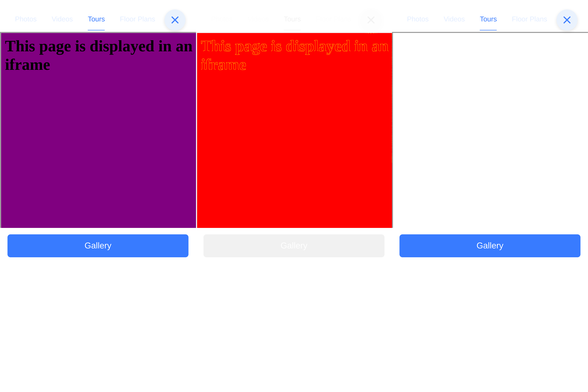Image resolution: width=588 pixels, height=392 pixels.
Task: Close the panel above the purple iframe
Action: [x=175, y=20]
